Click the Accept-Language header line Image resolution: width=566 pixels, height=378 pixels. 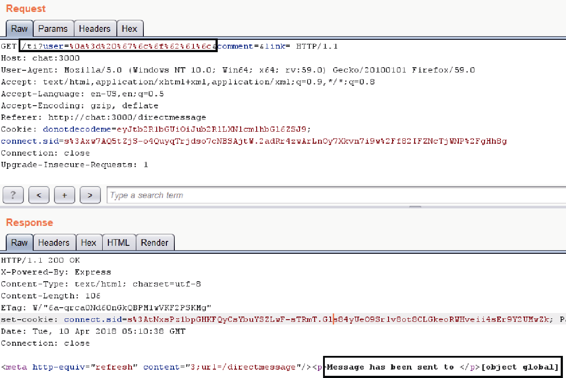coord(82,94)
